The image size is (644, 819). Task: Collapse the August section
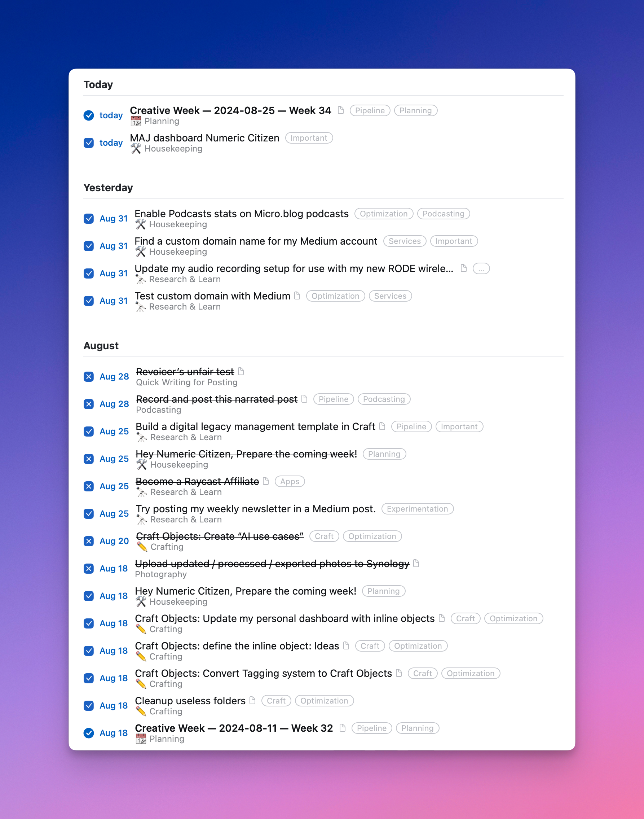click(x=101, y=346)
